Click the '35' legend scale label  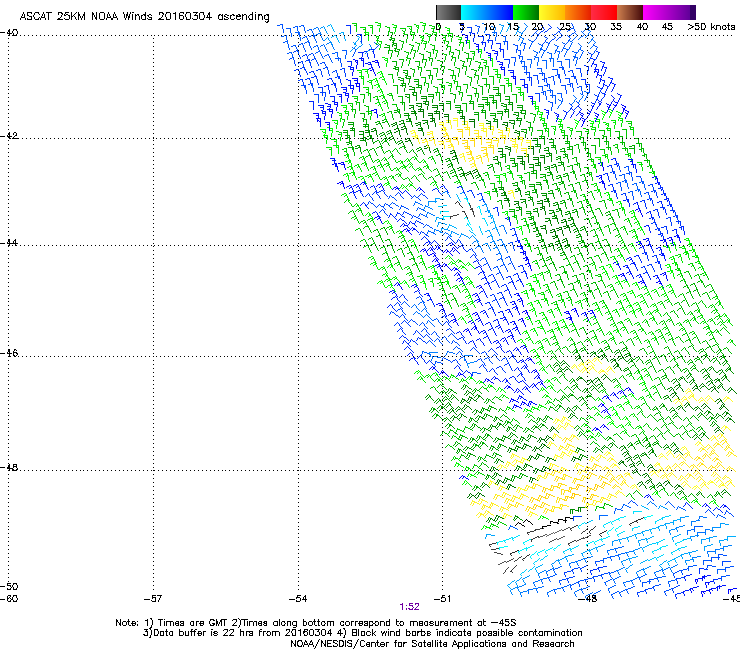pyautogui.click(x=616, y=27)
